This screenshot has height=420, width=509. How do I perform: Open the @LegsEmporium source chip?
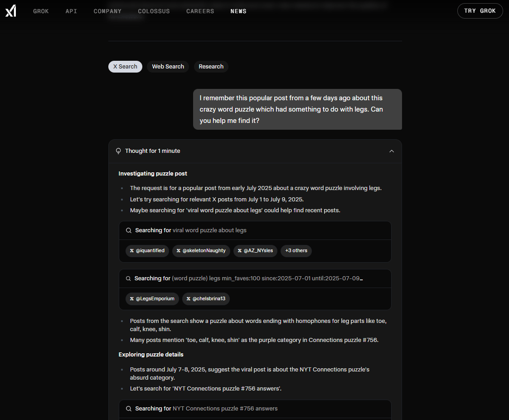click(152, 299)
